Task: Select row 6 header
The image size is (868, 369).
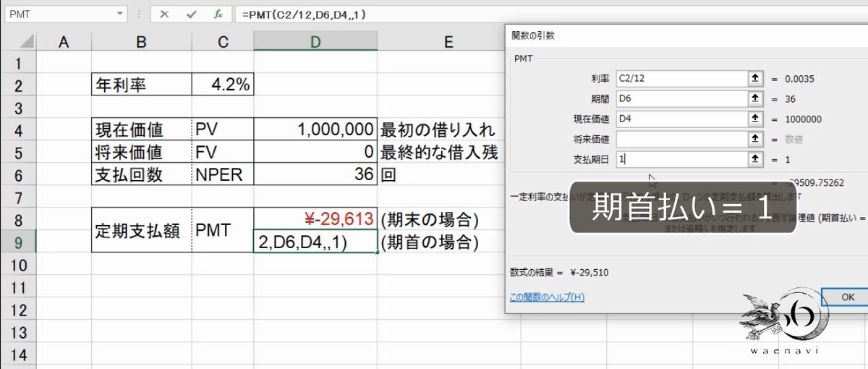Action: (18, 175)
